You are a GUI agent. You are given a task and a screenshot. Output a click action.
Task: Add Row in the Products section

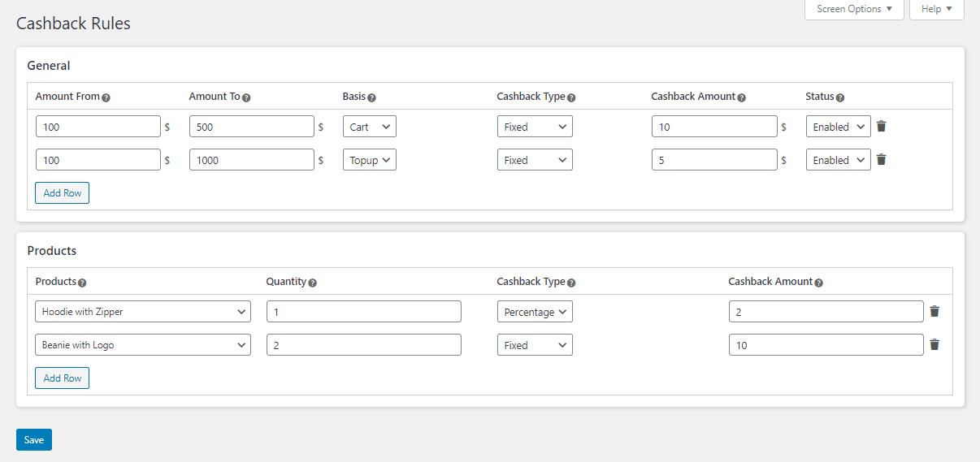click(x=62, y=378)
